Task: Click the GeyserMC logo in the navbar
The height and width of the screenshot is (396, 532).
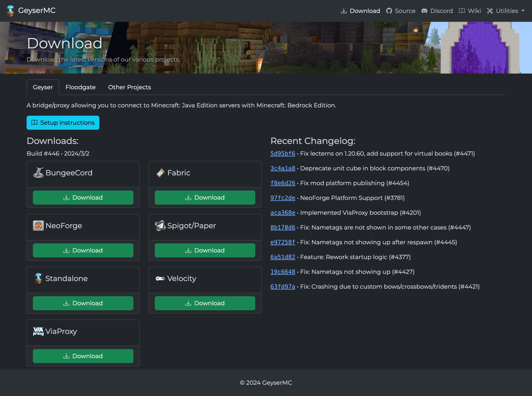Action: 11,11
